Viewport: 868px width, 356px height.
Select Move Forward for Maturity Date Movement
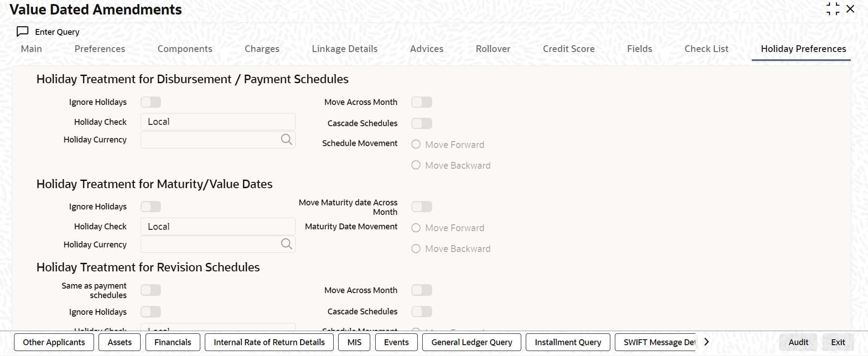[x=416, y=228]
